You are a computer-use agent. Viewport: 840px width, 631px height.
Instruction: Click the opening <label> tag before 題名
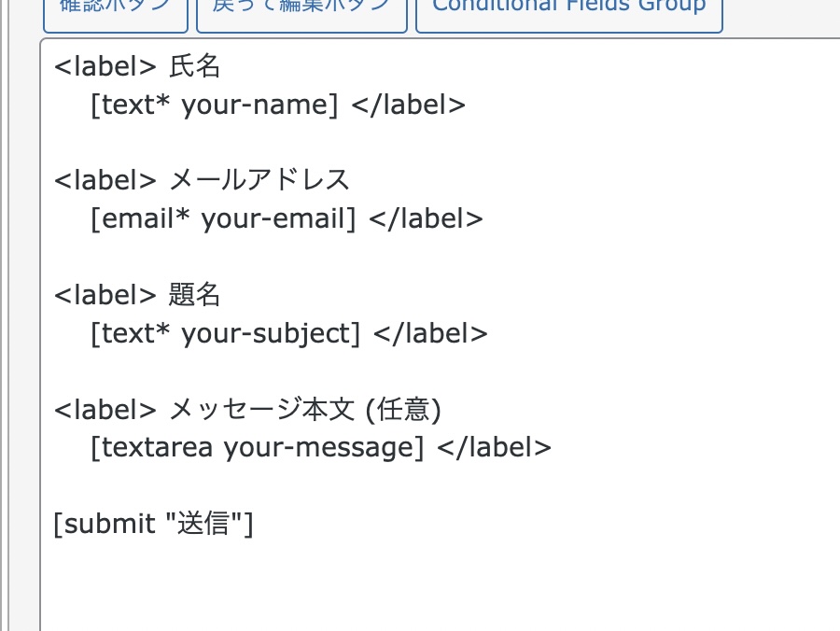(105, 295)
